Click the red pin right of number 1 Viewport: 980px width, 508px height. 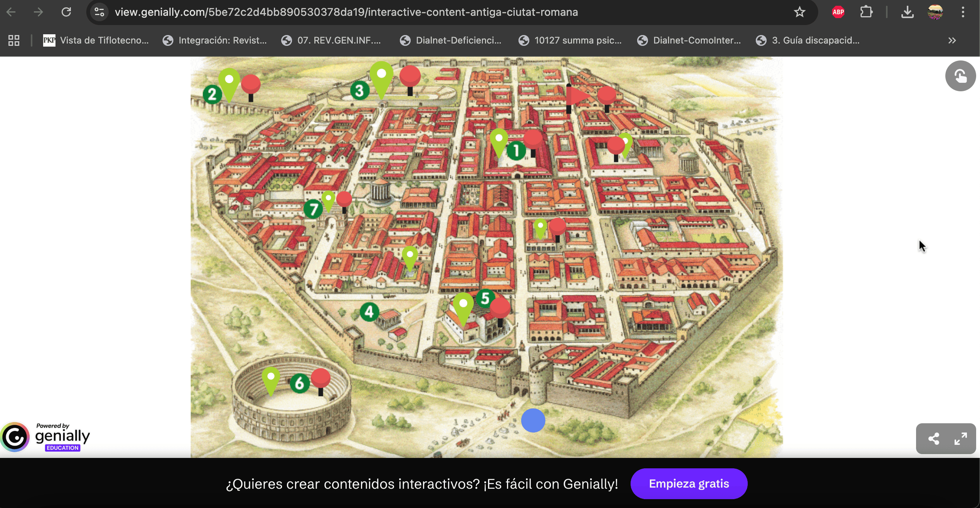(533, 143)
